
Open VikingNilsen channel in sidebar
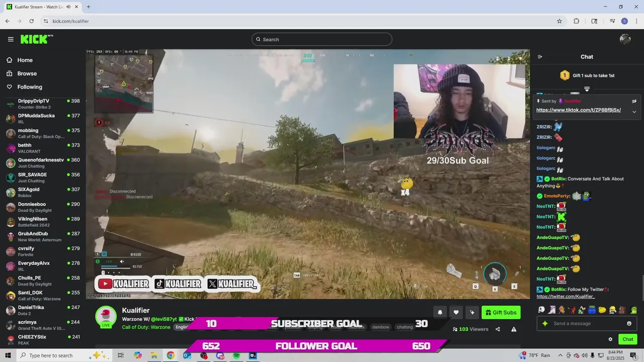43,222
